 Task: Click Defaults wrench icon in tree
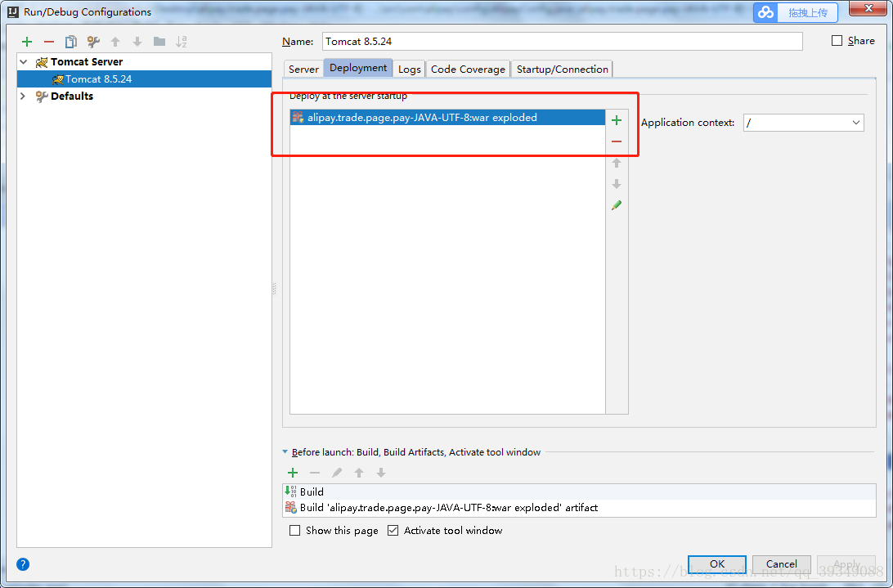42,97
